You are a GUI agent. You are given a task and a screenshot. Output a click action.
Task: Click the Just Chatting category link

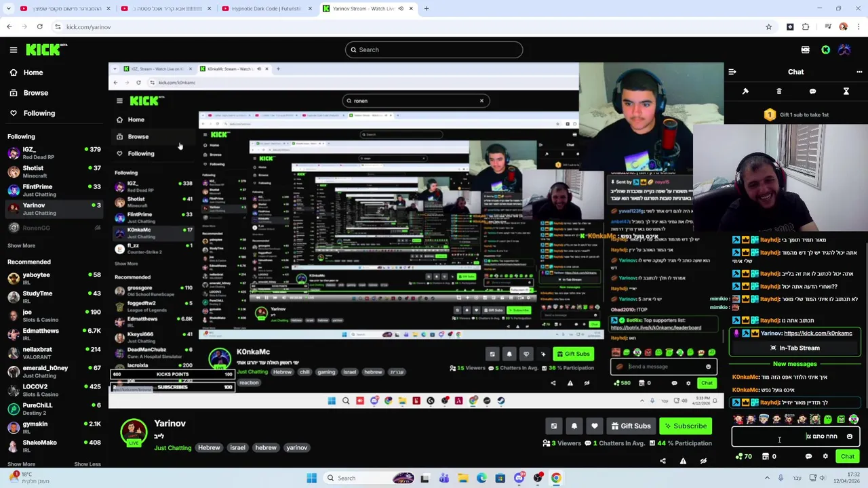(x=172, y=448)
